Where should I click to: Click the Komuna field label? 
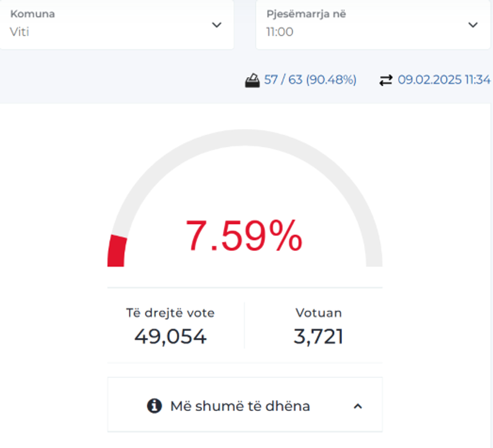tap(33, 14)
